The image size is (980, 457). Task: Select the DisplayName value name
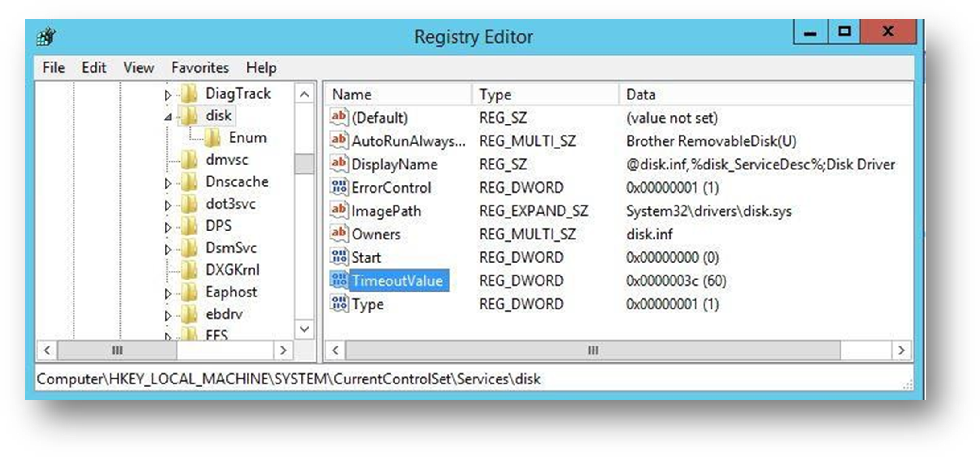click(x=395, y=165)
